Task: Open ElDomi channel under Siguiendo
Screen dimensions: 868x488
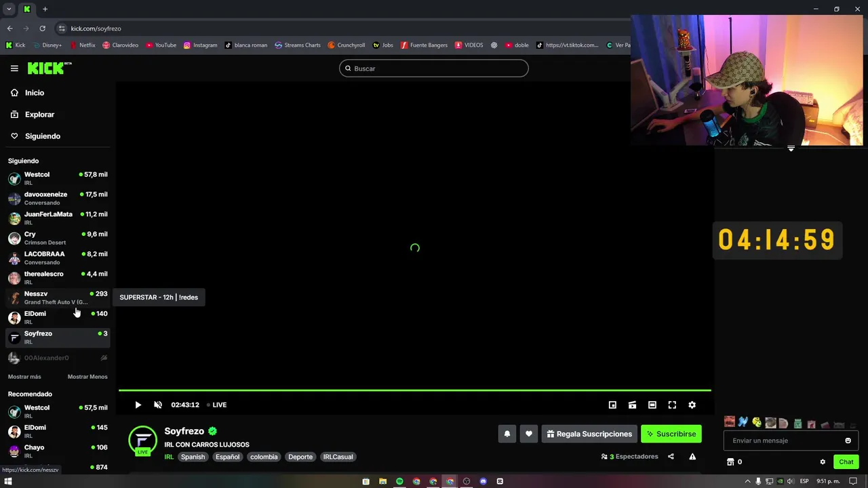Action: tap(58, 317)
